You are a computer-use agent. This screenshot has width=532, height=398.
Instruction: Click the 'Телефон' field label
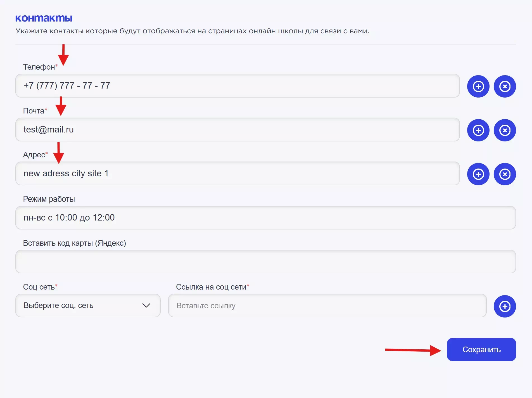(x=39, y=67)
